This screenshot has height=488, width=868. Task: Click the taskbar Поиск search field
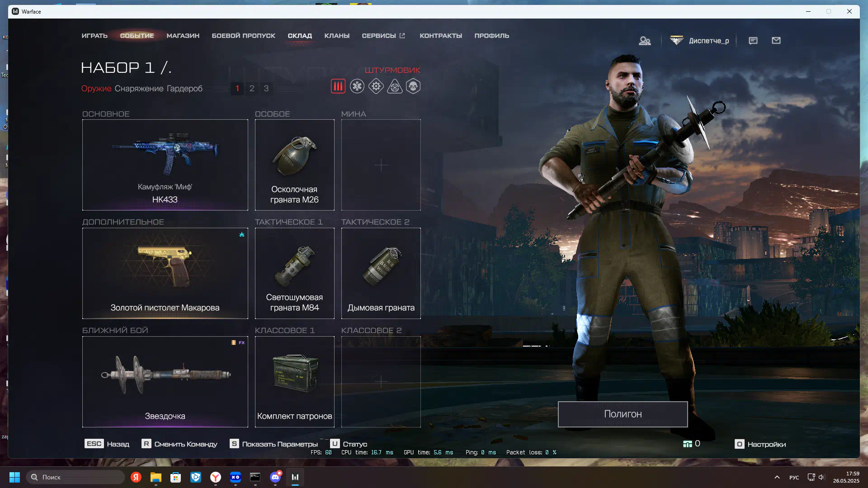(75, 477)
